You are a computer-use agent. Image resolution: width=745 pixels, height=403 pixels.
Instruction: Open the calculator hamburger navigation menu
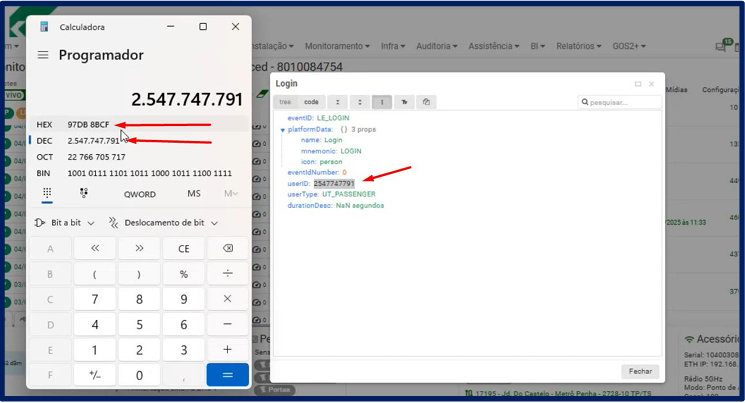click(43, 55)
